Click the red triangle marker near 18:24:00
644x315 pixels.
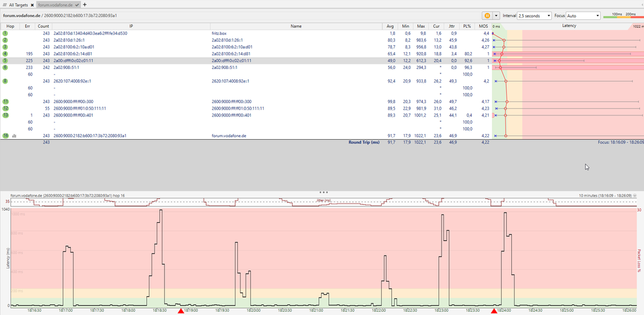494,311
